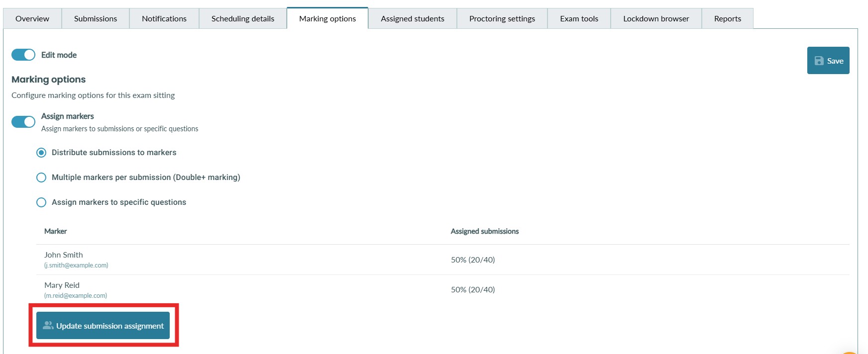
Task: Switch to the Exam tools tab
Action: point(579,19)
